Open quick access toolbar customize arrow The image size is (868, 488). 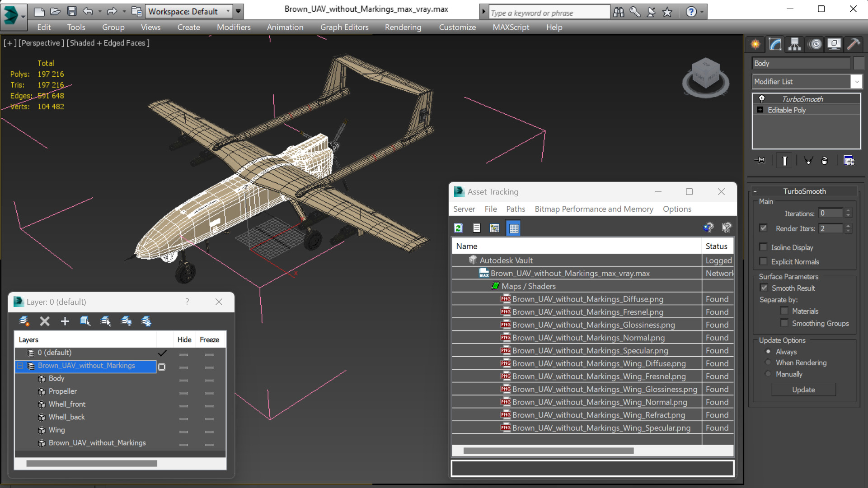pyautogui.click(x=238, y=11)
